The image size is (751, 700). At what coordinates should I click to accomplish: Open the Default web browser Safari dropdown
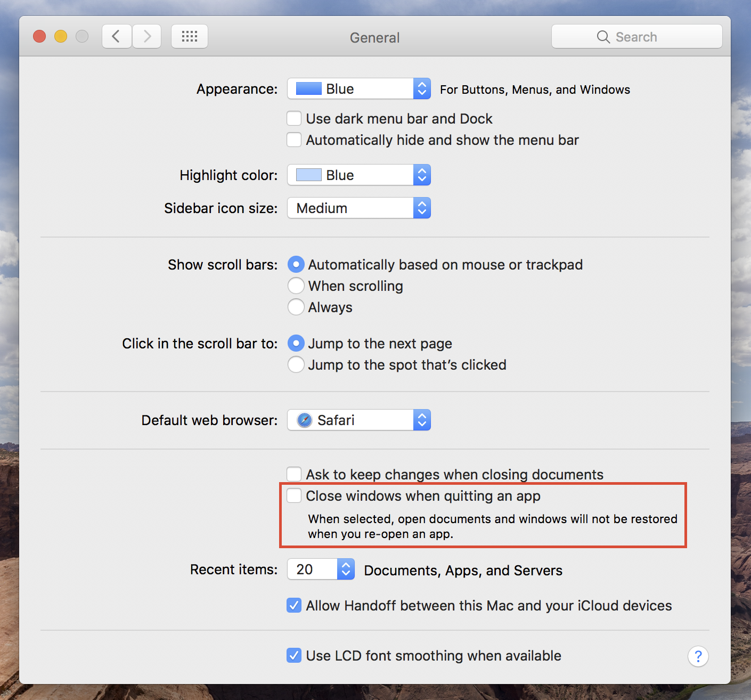pos(359,420)
